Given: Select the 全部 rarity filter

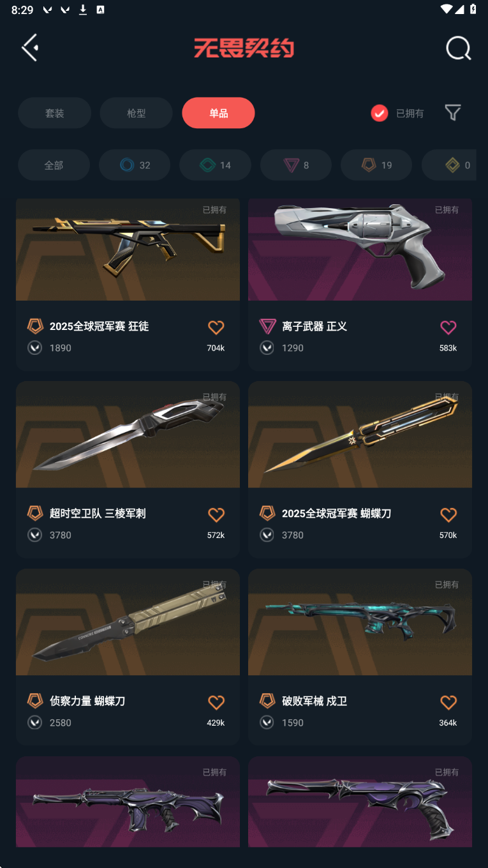Looking at the screenshot, I should (x=54, y=165).
